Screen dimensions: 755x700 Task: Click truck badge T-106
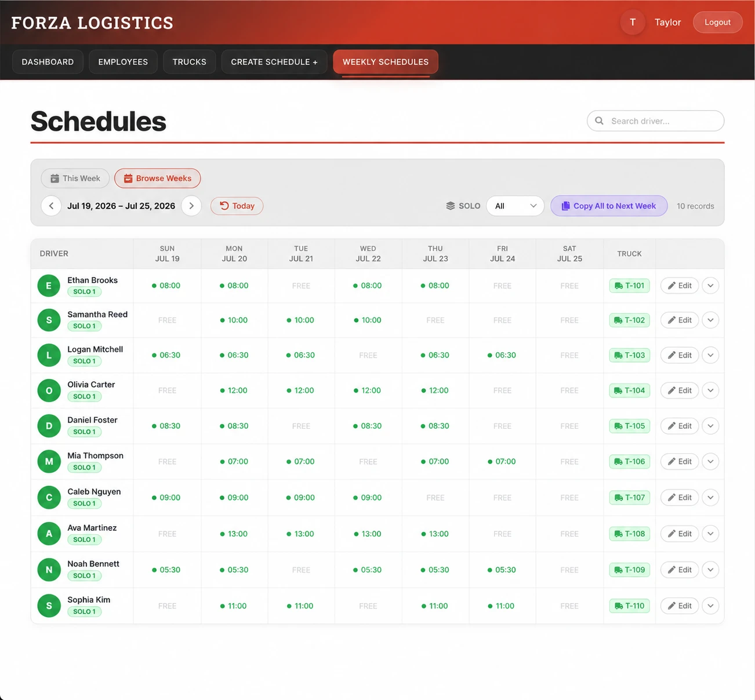629,461
